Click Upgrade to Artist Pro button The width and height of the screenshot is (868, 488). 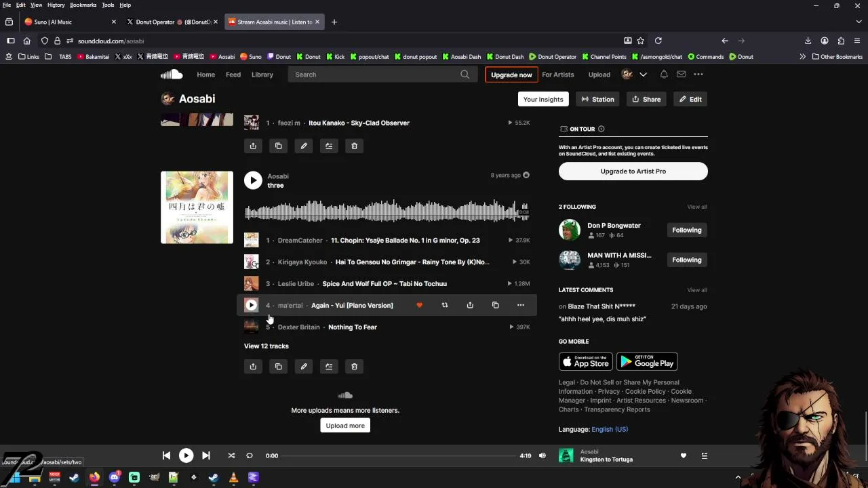[633, 171]
